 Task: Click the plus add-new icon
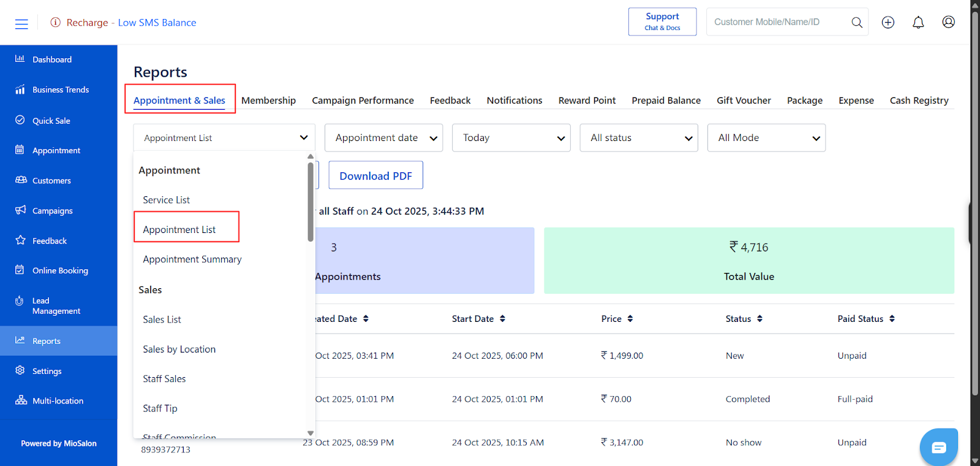888,22
